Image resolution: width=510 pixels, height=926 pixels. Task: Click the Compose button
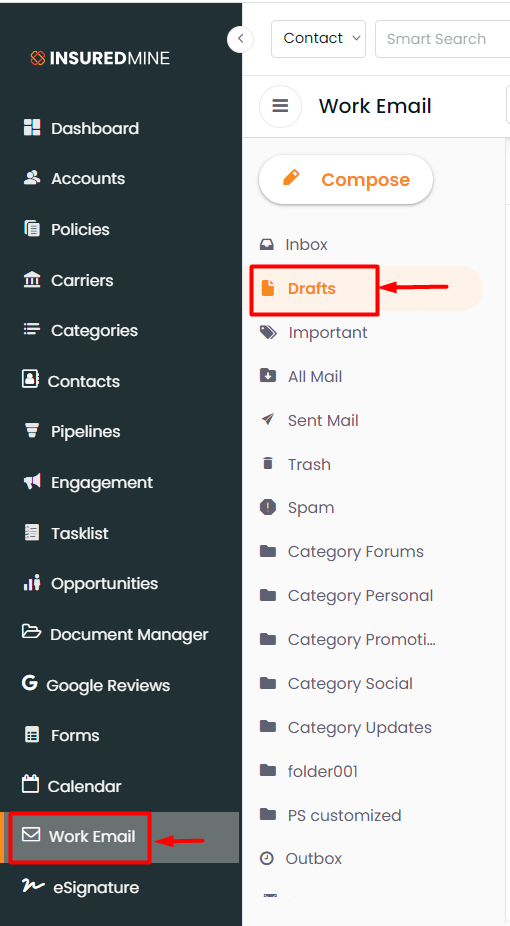point(346,180)
